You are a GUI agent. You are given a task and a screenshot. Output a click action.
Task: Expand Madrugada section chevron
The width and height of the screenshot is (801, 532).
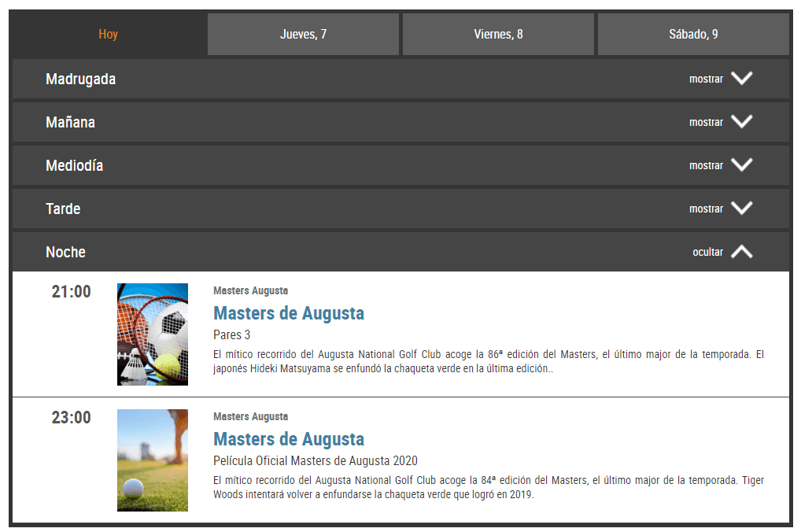[x=742, y=78]
